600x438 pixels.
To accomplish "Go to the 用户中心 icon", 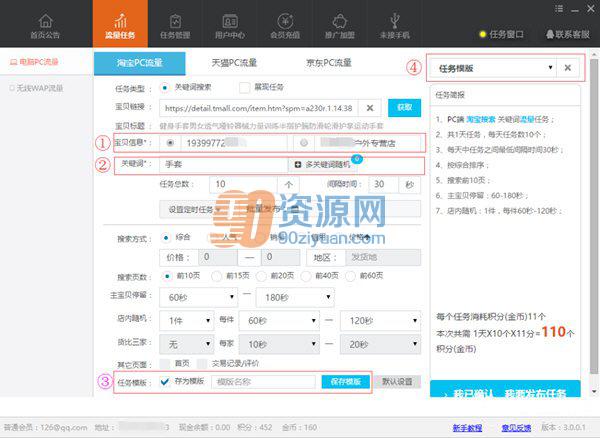I will coord(230,21).
